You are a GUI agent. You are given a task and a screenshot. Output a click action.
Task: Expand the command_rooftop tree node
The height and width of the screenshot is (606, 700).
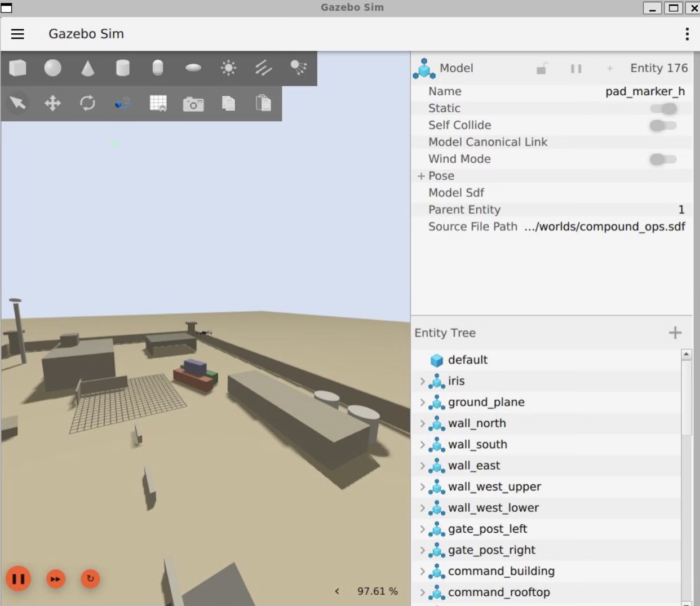tap(422, 592)
